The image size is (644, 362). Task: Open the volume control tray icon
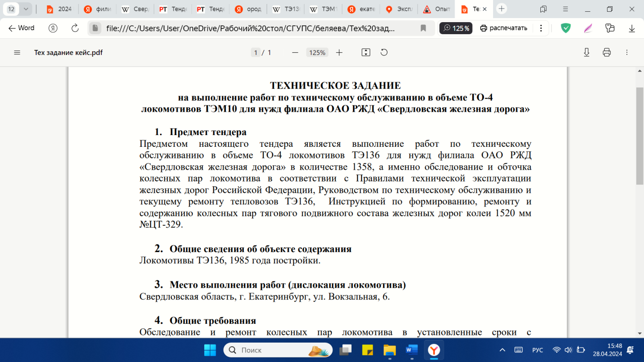point(568,350)
